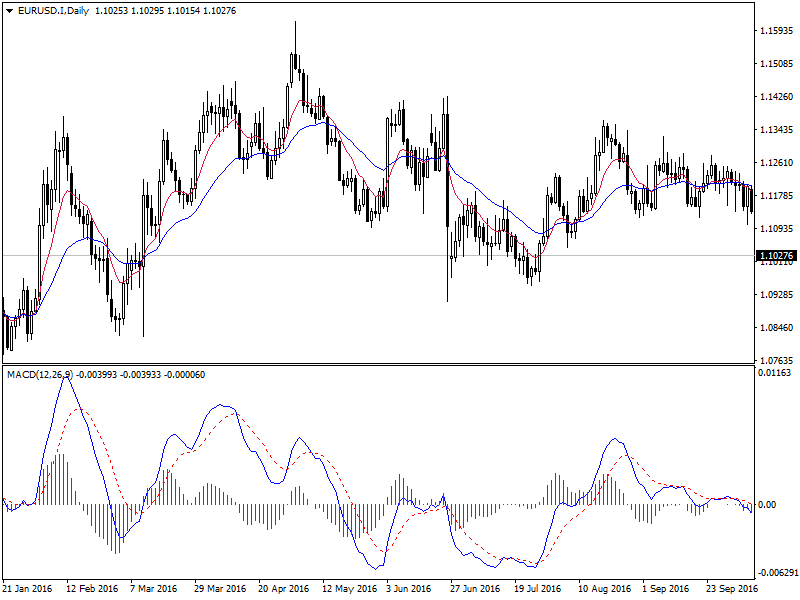The width and height of the screenshot is (800, 600).
Task: Click the 0.01163 MACD scale label
Action: coord(774,373)
